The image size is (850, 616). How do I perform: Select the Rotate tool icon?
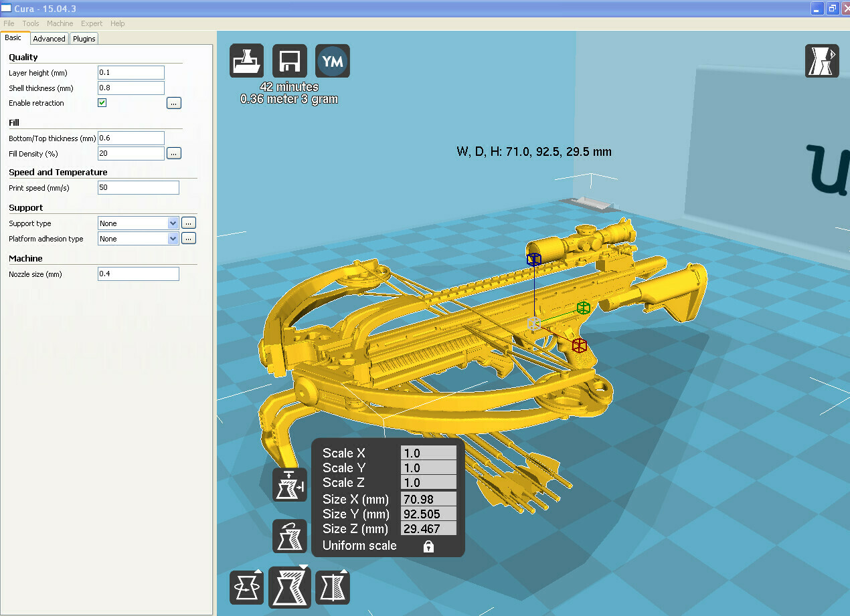246,587
